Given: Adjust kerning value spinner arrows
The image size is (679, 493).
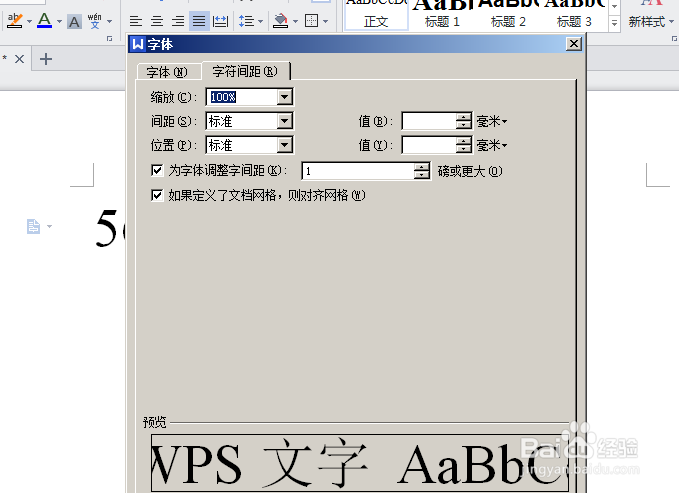Looking at the screenshot, I should click(421, 171).
